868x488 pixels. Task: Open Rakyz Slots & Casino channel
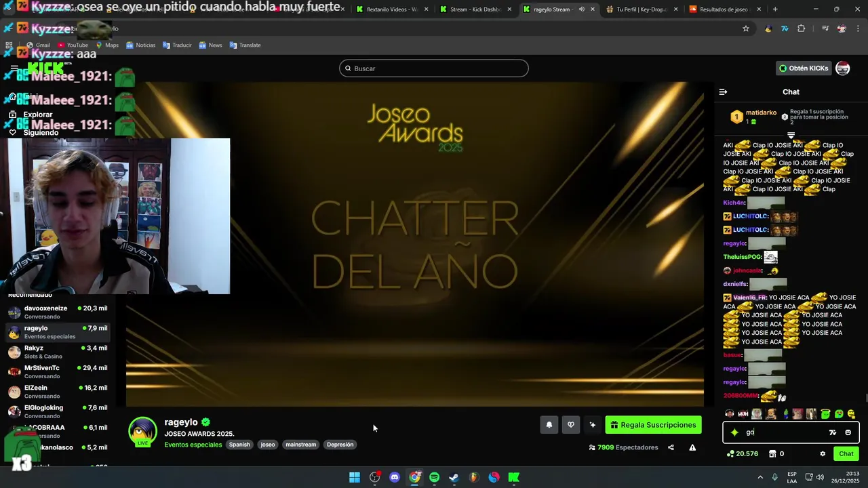pos(58,352)
